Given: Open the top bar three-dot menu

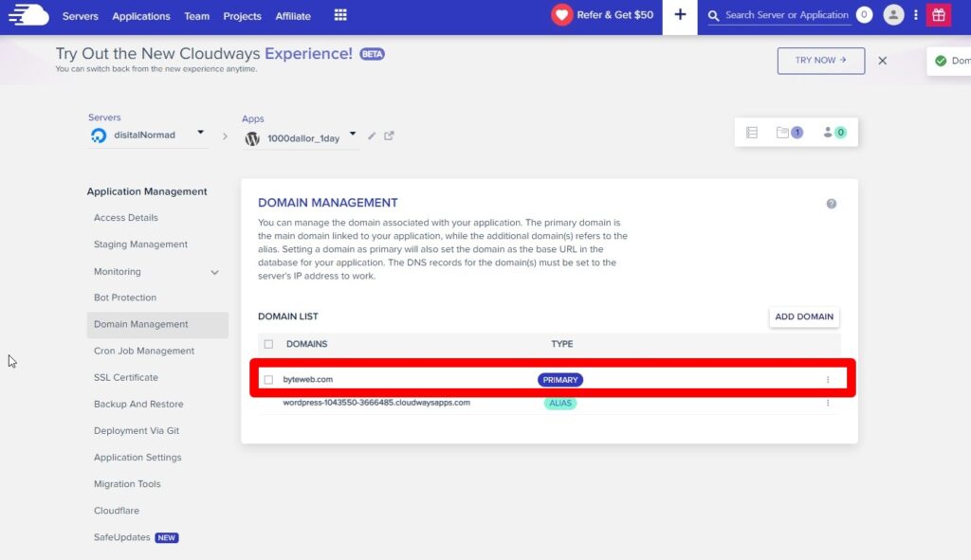Looking at the screenshot, I should pyautogui.click(x=916, y=15).
